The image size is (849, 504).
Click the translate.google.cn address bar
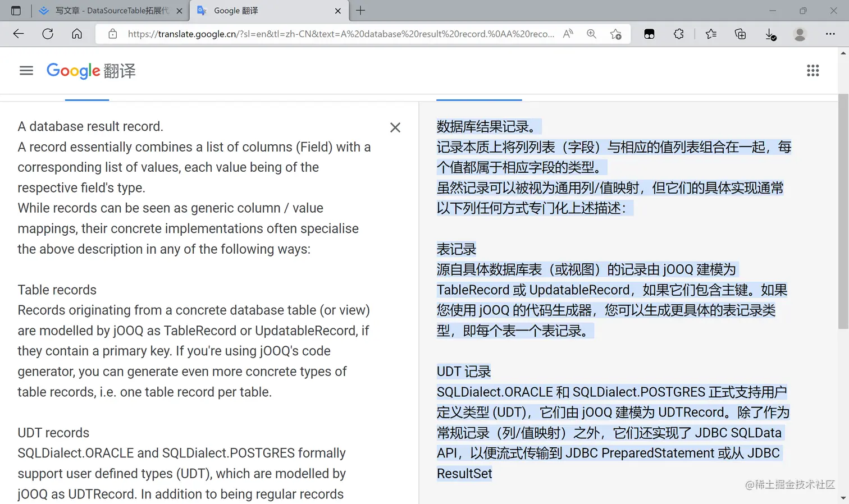click(341, 34)
